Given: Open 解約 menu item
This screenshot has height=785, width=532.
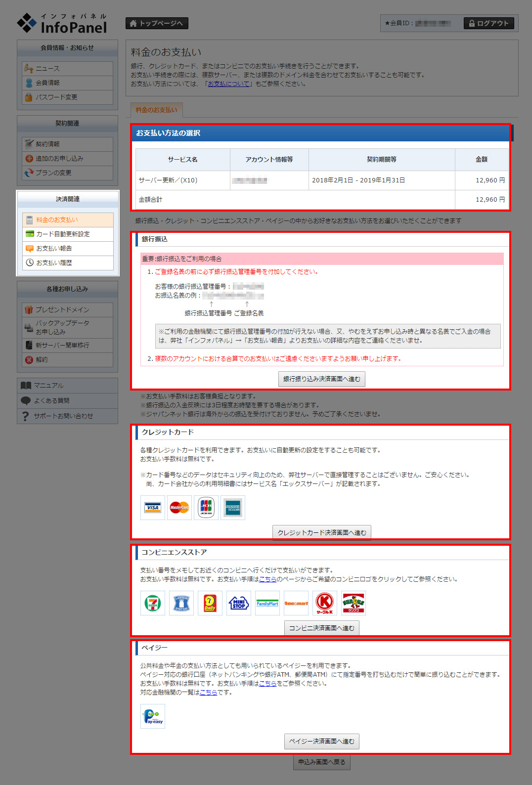Looking at the screenshot, I should pos(68,359).
